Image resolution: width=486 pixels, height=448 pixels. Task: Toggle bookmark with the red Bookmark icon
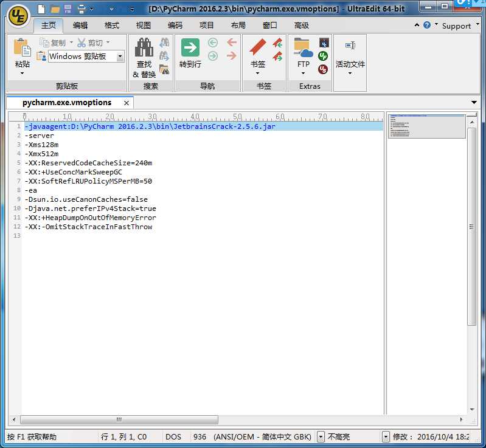tap(258, 47)
